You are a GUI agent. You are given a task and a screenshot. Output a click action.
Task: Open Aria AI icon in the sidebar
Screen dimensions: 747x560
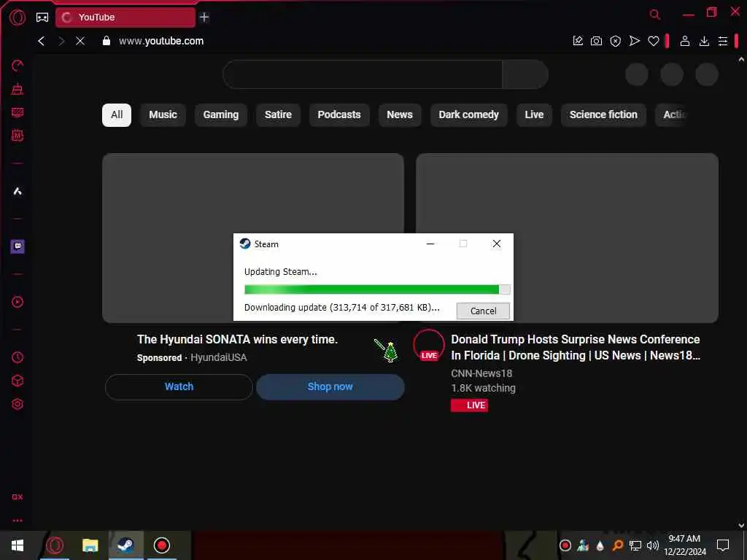(18, 192)
